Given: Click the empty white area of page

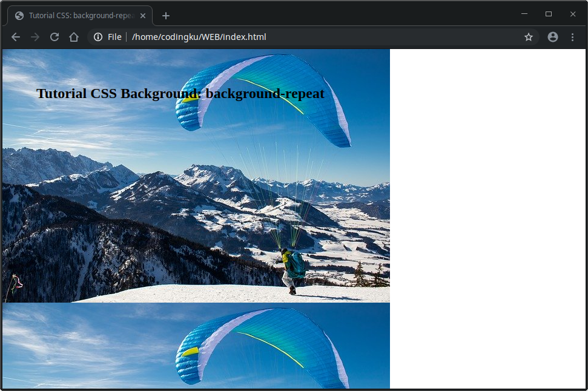Looking at the screenshot, I should click(487, 218).
